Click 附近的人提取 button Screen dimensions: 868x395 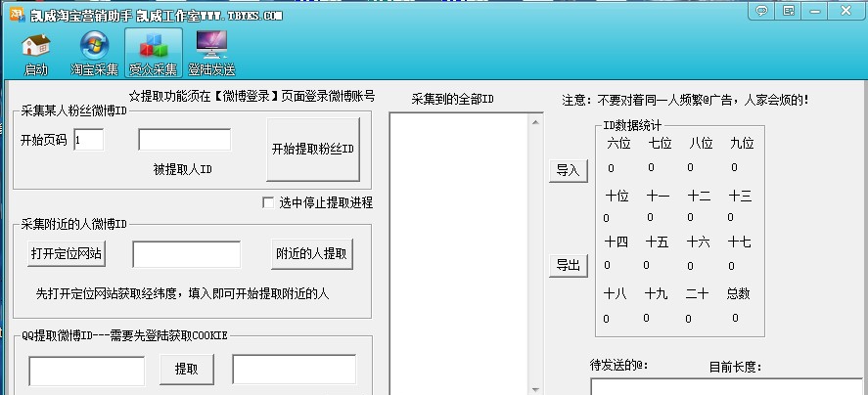(311, 254)
